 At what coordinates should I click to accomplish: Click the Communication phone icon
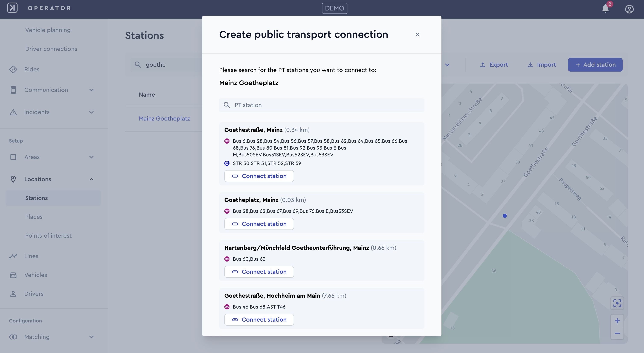point(13,90)
